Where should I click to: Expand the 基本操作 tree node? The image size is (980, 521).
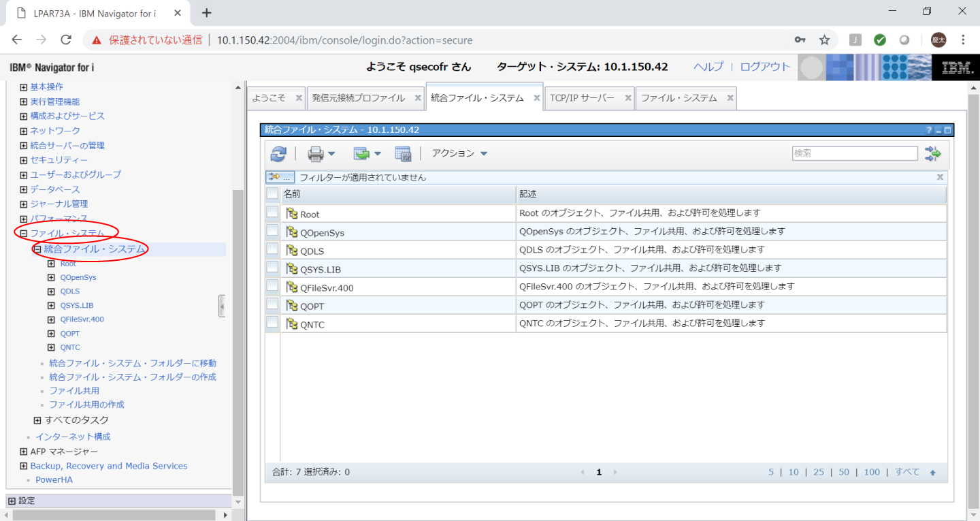[x=24, y=87]
